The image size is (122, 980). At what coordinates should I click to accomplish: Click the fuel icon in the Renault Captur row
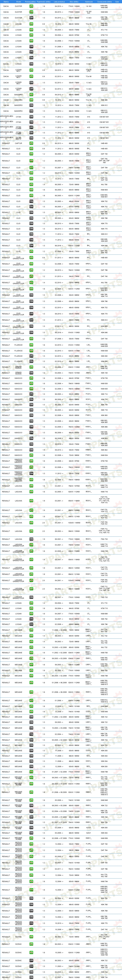point(31,143)
